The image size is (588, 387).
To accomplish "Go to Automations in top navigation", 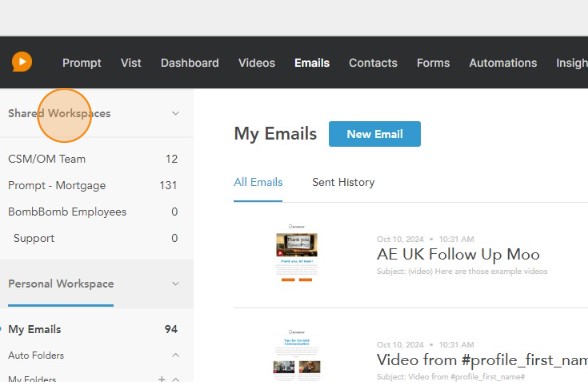I will point(503,63).
